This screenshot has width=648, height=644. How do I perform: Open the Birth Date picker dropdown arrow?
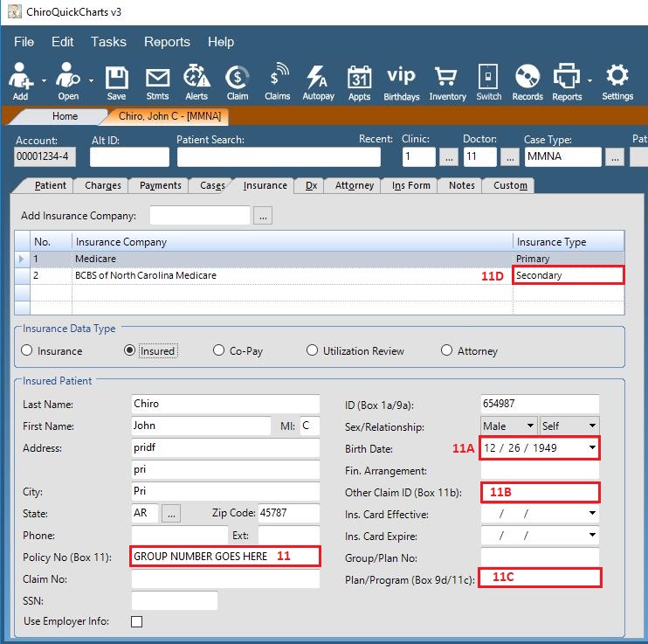[x=593, y=448]
